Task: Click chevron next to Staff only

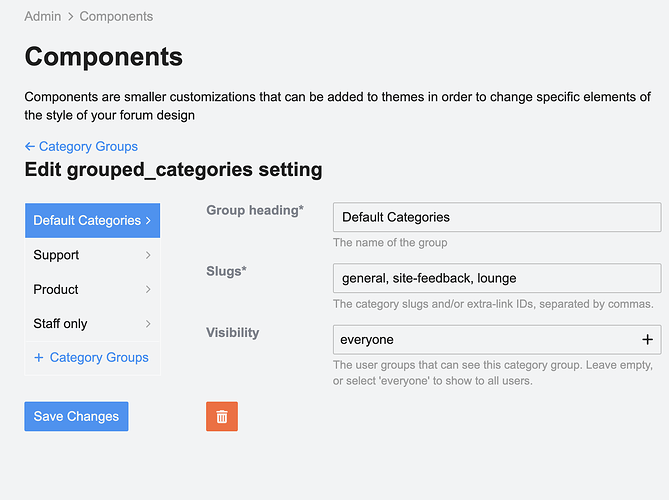Action: point(148,324)
